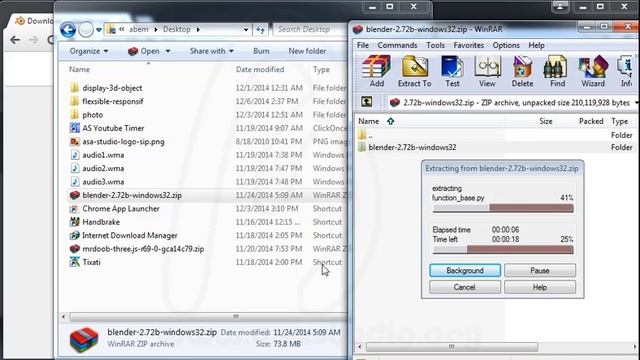Click the Find binoculars icon in WinRAR

(557, 71)
